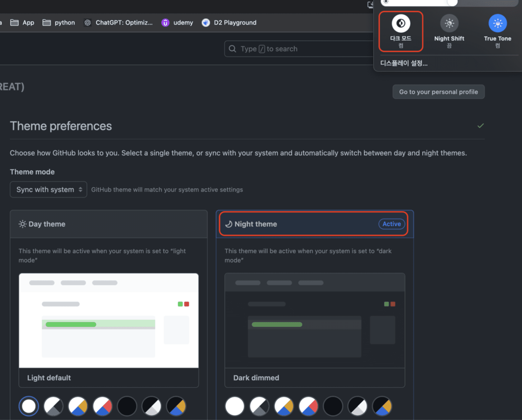This screenshot has height=420, width=522.
Task: Choose white Light default swatch for Day theme
Action: 29,406
